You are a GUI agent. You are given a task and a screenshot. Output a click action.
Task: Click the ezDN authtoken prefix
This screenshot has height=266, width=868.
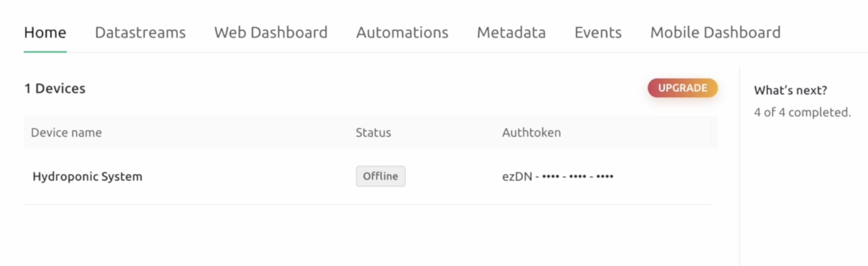[517, 177]
